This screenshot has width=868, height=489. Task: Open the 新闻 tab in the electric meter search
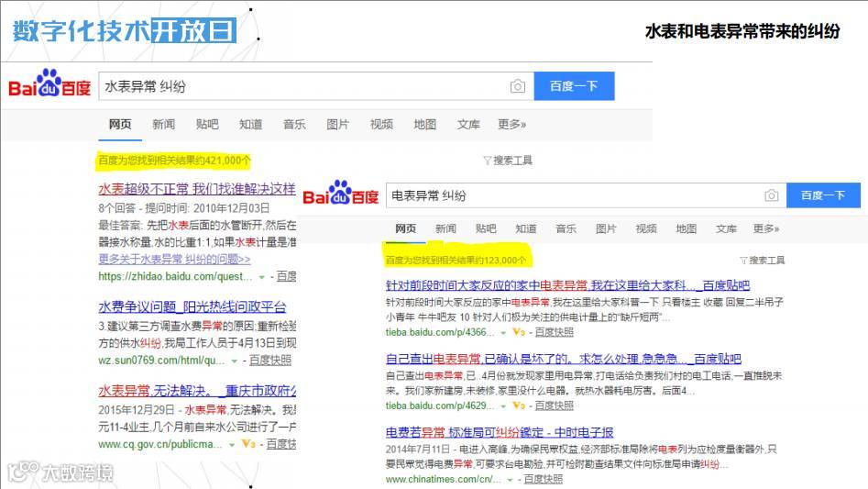tap(445, 228)
